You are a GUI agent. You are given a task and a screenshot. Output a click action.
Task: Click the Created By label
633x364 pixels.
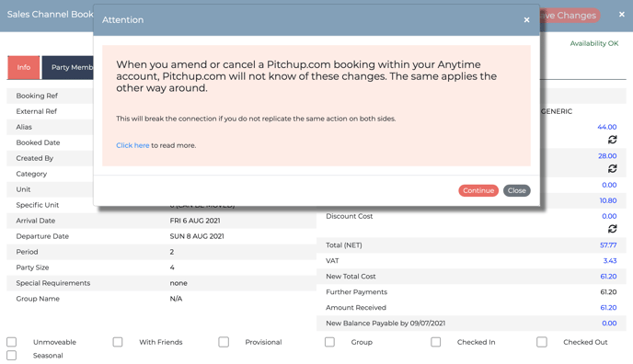34,158
